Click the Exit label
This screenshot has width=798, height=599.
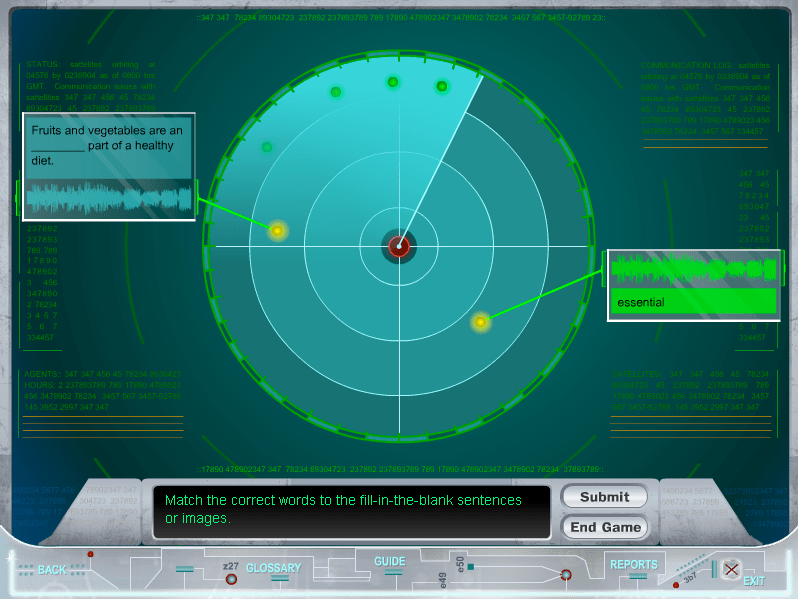[x=754, y=581]
